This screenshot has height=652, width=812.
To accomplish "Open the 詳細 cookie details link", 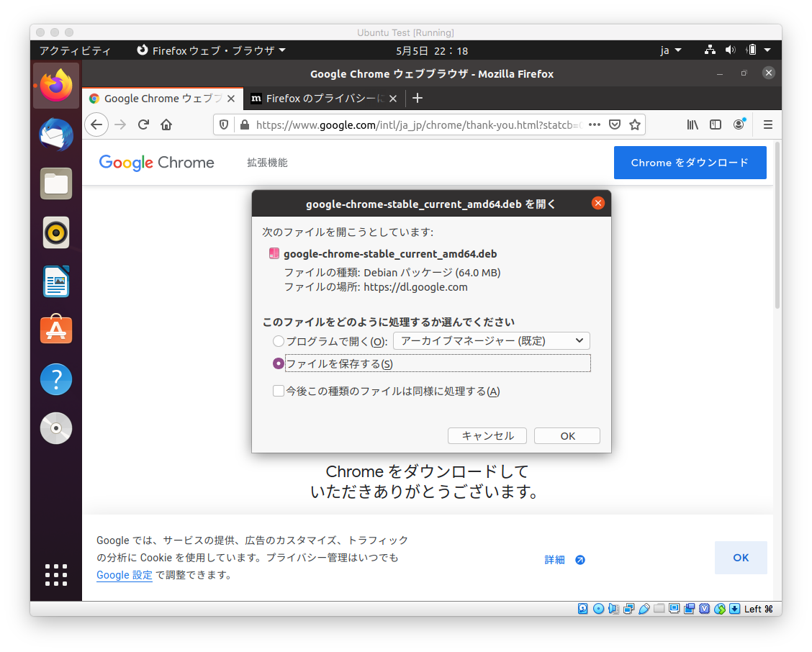I will 564,560.
